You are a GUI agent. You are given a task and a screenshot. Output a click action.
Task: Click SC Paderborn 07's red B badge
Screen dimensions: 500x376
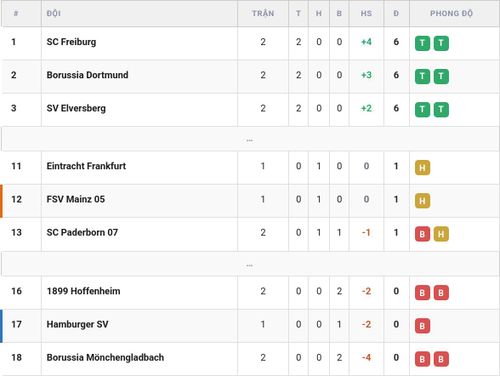coord(422,234)
